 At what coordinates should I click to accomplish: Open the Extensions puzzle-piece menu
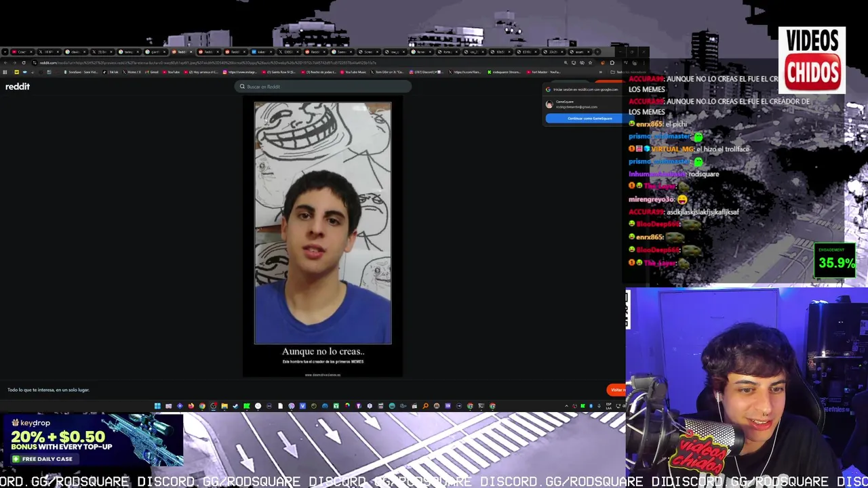[x=612, y=62]
